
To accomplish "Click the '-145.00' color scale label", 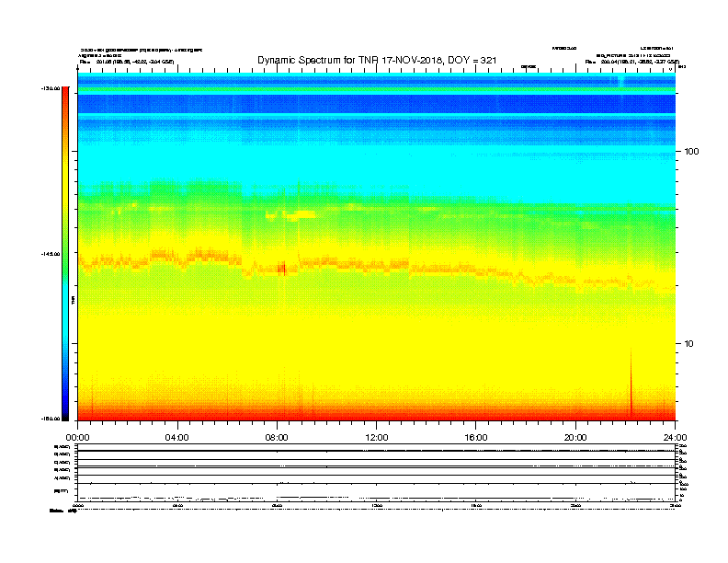I will (50, 254).
